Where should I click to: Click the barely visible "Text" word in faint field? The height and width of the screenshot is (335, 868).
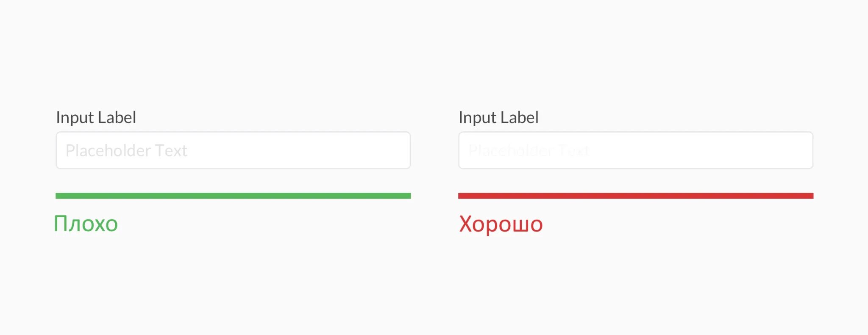pos(573,150)
